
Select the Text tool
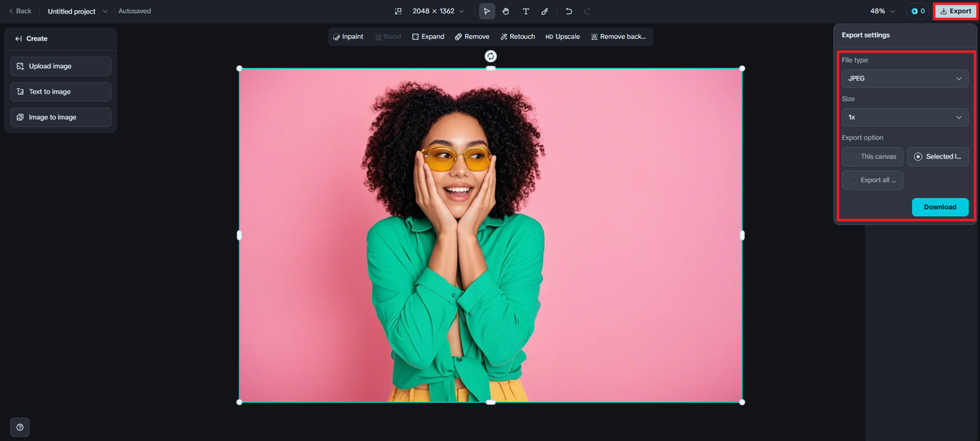pos(525,11)
